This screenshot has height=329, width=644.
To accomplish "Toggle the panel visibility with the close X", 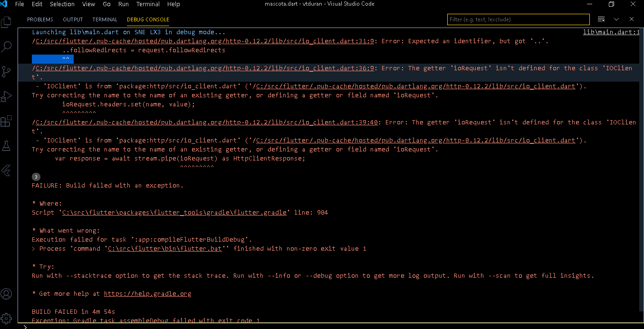I will pyautogui.click(x=631, y=19).
